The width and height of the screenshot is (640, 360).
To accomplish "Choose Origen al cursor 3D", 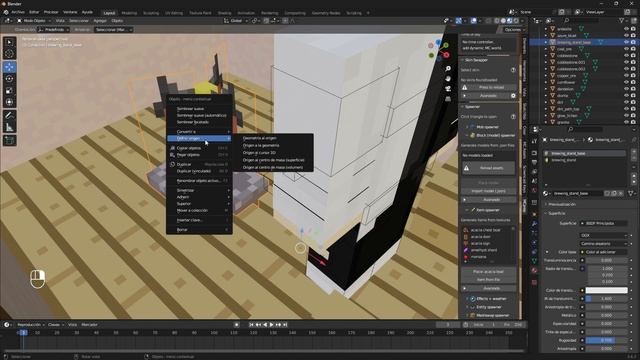I will (x=259, y=153).
